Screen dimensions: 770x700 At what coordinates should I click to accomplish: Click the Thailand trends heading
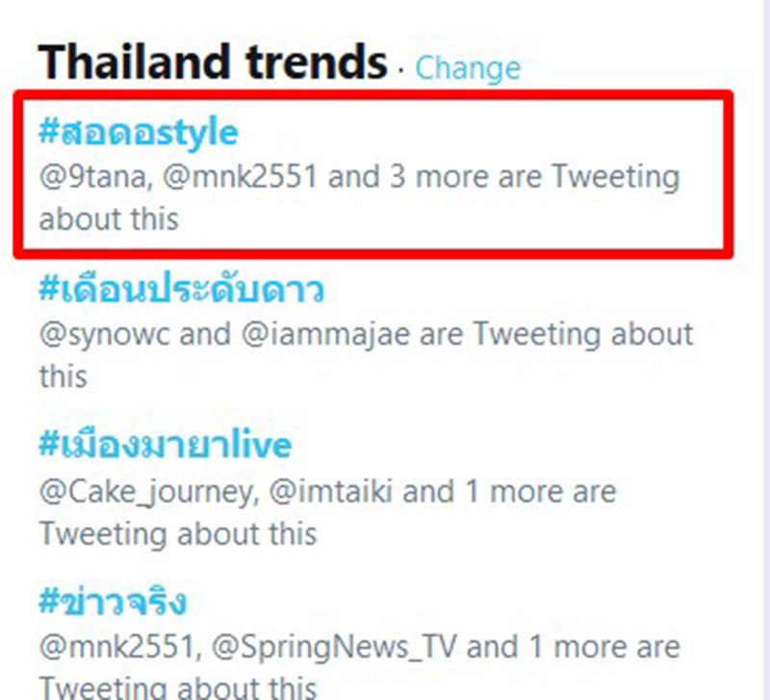pyautogui.click(x=213, y=64)
